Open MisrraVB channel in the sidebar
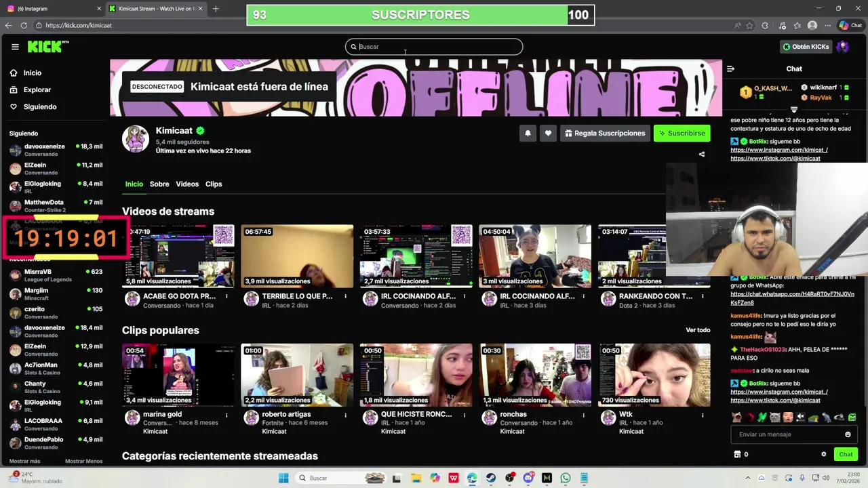The image size is (868, 488). point(56,274)
